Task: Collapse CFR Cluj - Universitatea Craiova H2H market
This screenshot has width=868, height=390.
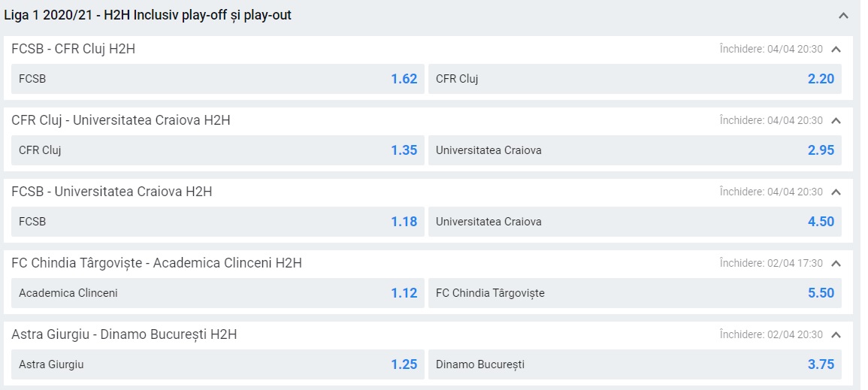Action: [836, 120]
